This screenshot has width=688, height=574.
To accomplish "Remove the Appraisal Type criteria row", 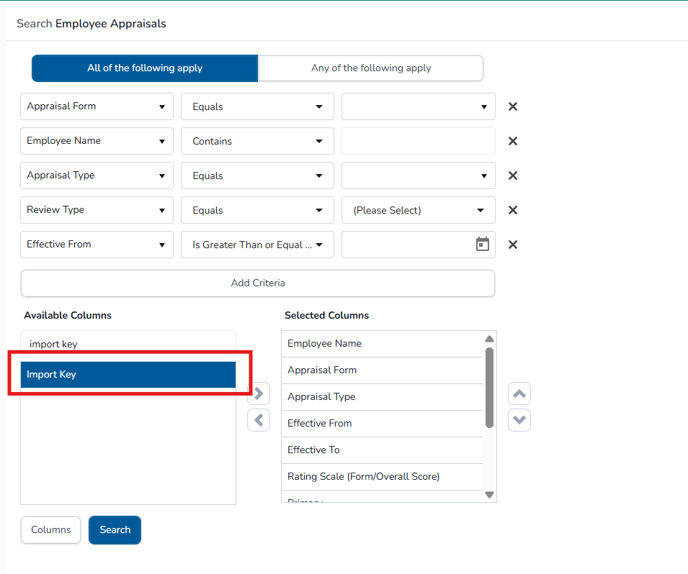I will pyautogui.click(x=512, y=176).
